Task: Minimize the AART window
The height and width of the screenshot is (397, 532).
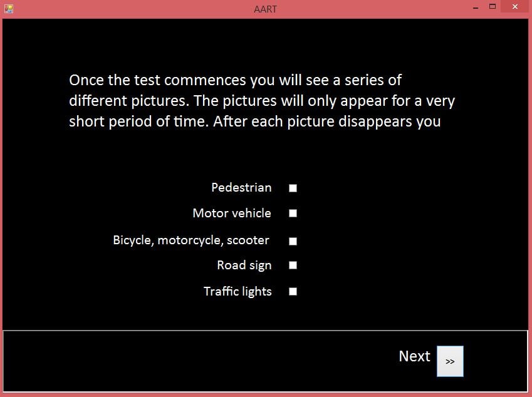Action: tap(476, 8)
